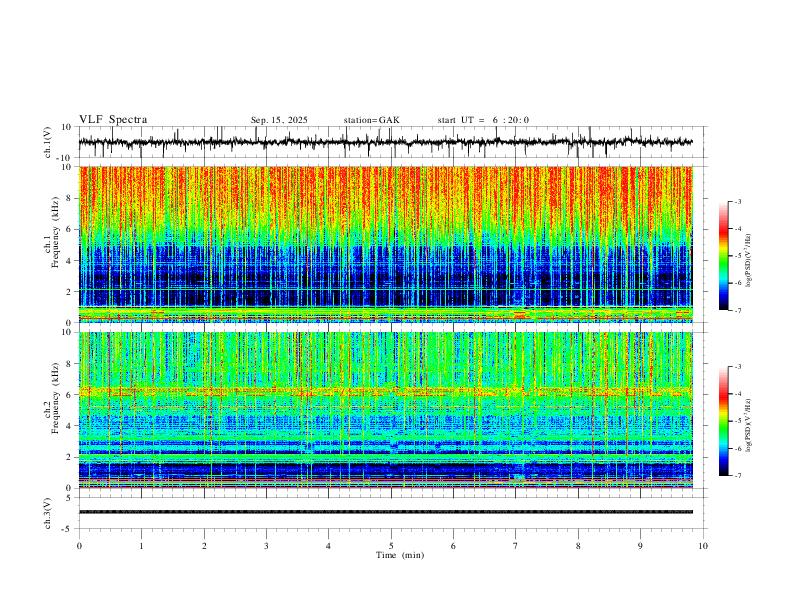Click the ch.3 flat waveform trace

[385, 512]
